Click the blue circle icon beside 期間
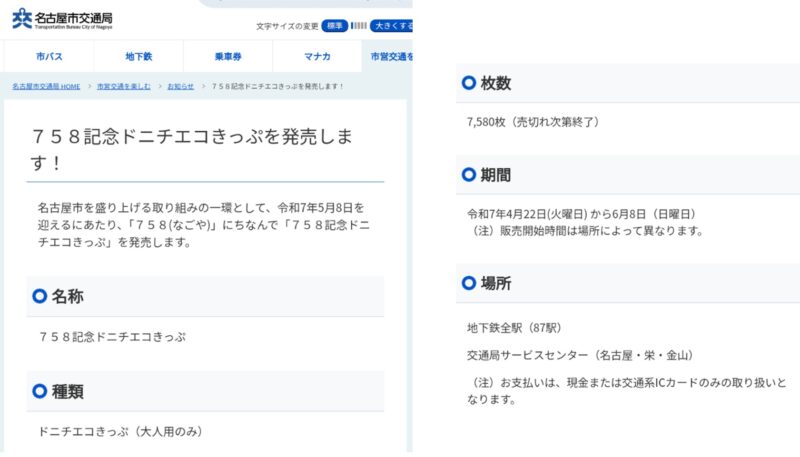Image resolution: width=800 pixels, height=457 pixels. point(468,175)
